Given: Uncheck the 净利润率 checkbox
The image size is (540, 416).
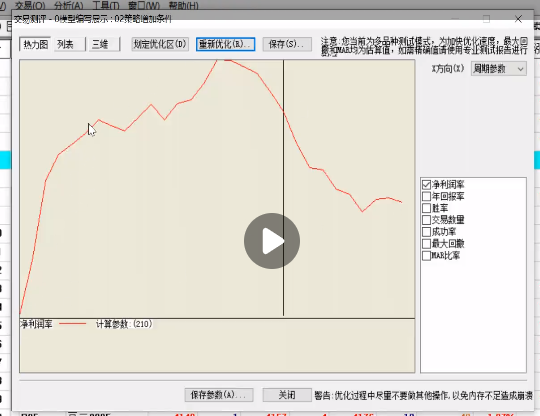Looking at the screenshot, I should (x=426, y=185).
